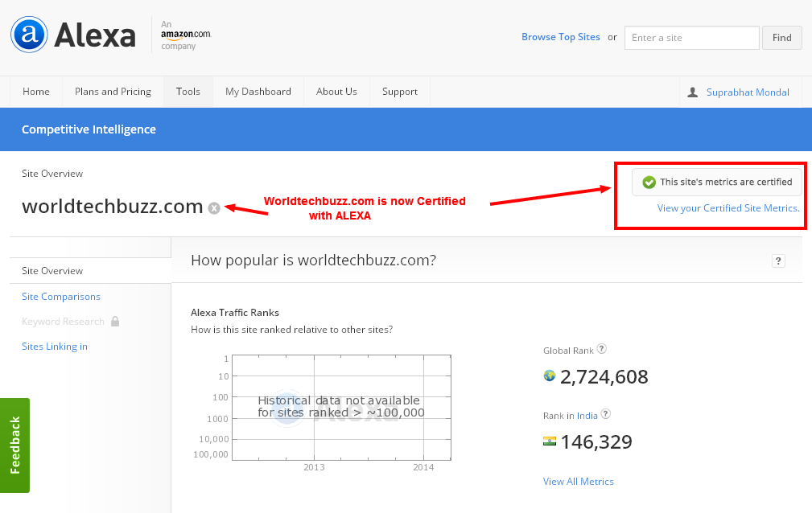Click the Keyword Research lock icon
The height and width of the screenshot is (513, 812).
pos(115,321)
